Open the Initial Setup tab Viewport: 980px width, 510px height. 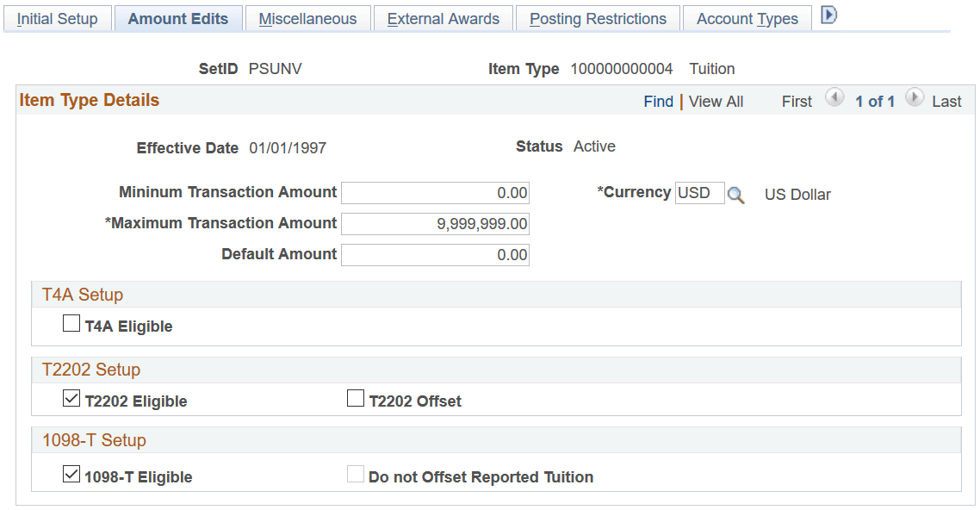click(x=57, y=19)
